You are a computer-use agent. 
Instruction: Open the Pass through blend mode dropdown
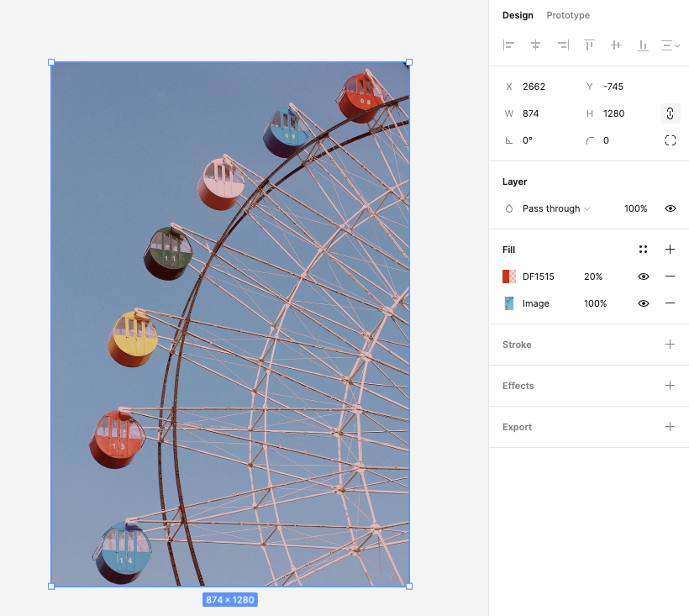tap(556, 208)
